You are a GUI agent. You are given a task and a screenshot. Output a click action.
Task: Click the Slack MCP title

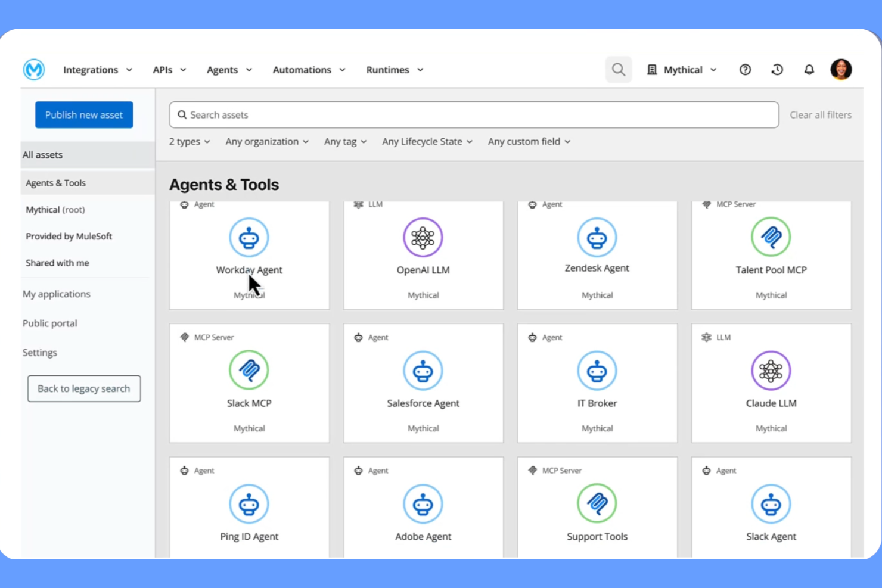pos(249,403)
